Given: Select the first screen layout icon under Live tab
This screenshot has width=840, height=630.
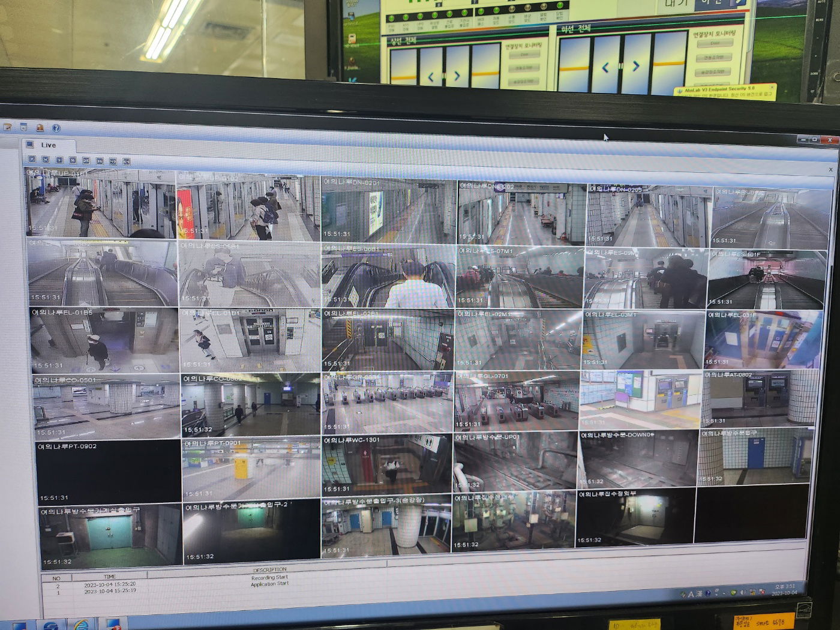Looking at the screenshot, I should [32, 160].
